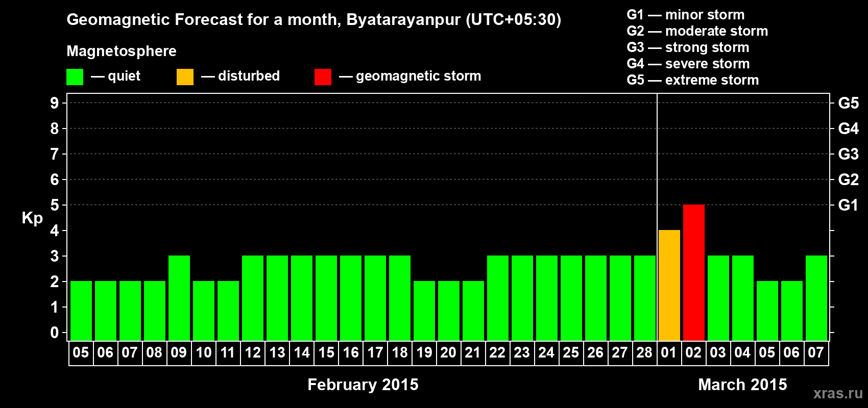Select the date label 15 on axis
The width and height of the screenshot is (868, 408).
pos(326,353)
